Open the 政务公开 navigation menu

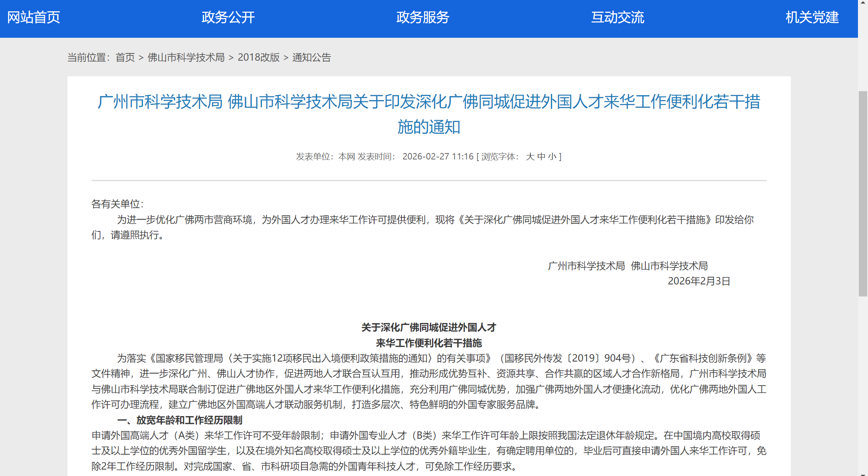[x=228, y=17]
